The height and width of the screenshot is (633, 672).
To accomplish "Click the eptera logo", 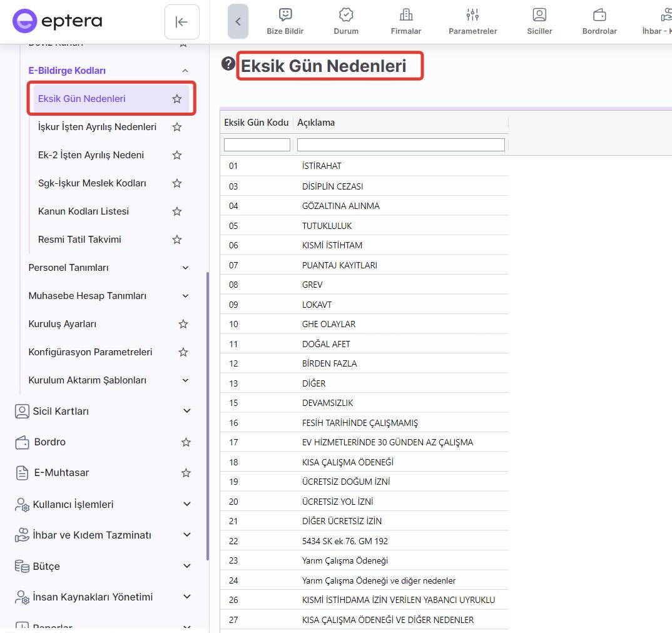I will coord(58,21).
